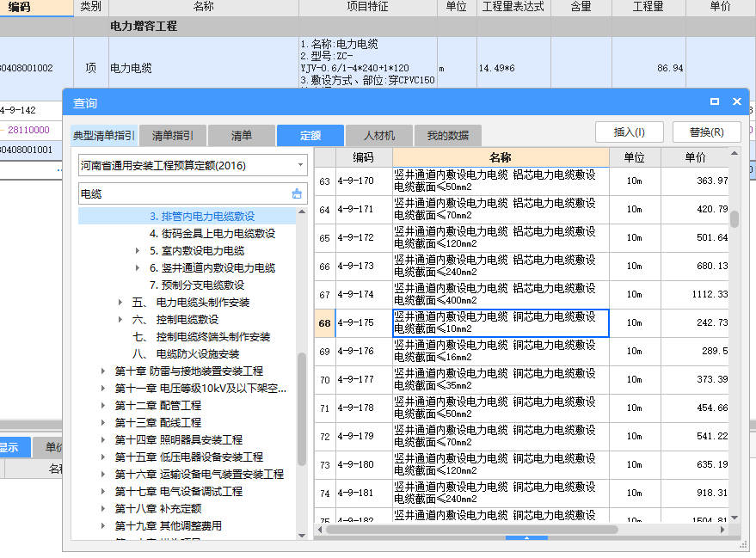This screenshot has height=558, width=756.
Task: Click 14.49*6 expression cell in main window
Action: 514,68
